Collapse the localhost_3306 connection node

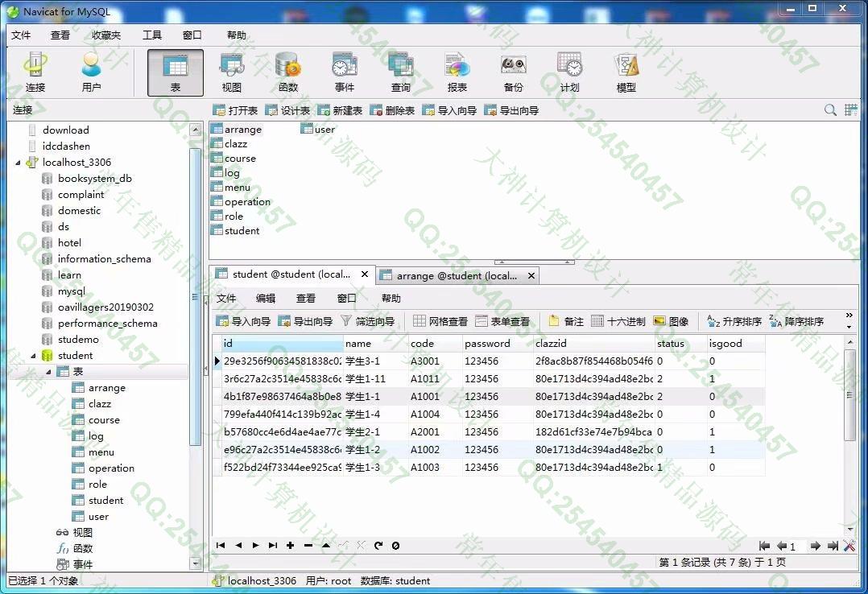click(18, 163)
